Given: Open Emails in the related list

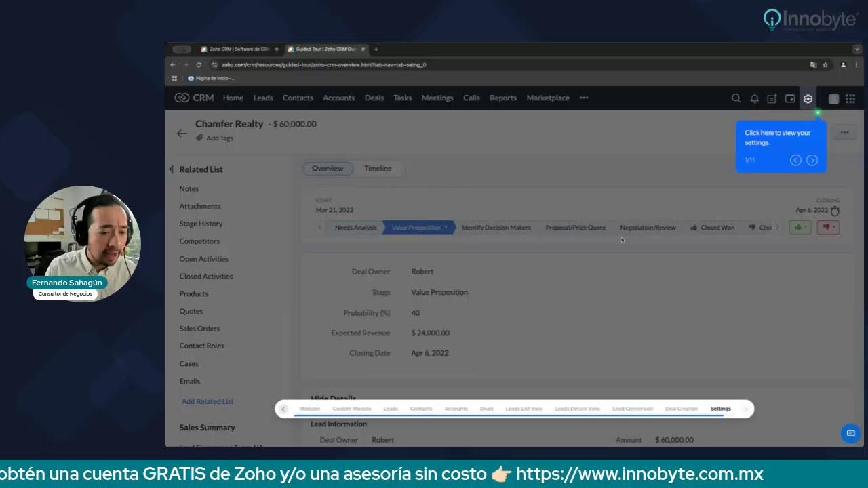Looking at the screenshot, I should 190,381.
